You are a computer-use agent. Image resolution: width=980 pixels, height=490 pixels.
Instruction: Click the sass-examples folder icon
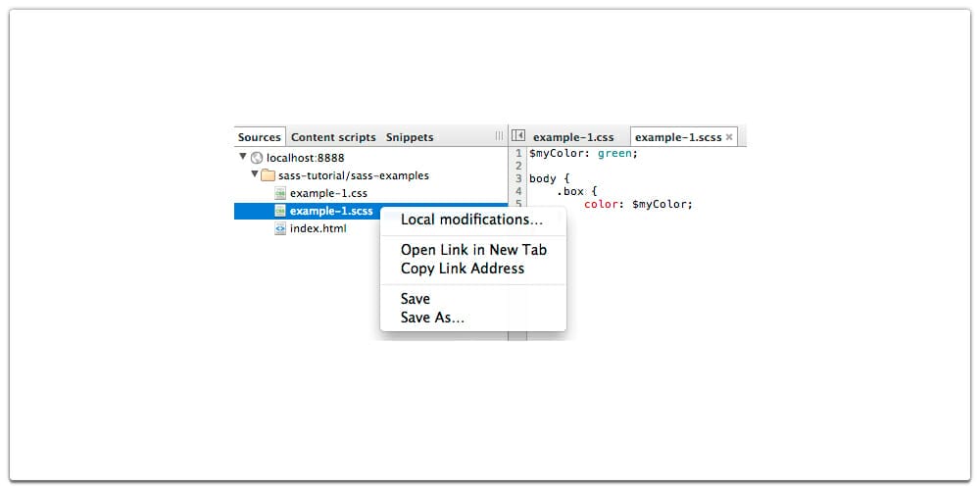coord(269,175)
